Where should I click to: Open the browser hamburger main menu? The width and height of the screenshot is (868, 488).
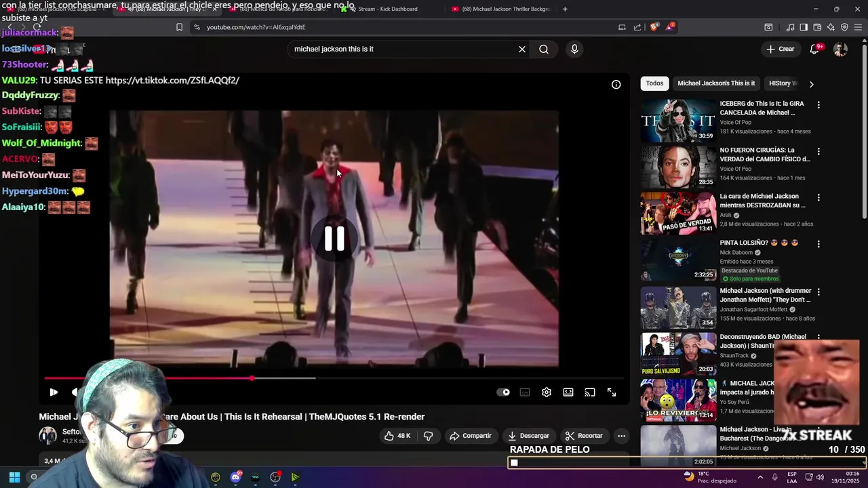858,27
